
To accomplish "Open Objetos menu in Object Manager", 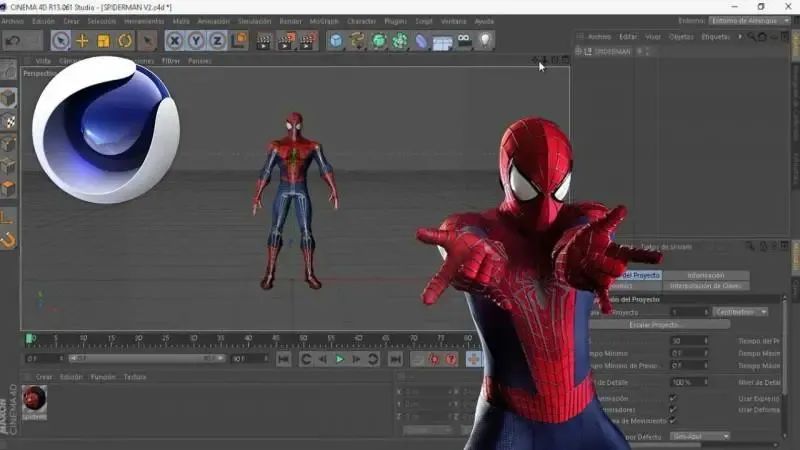I will pos(681,37).
